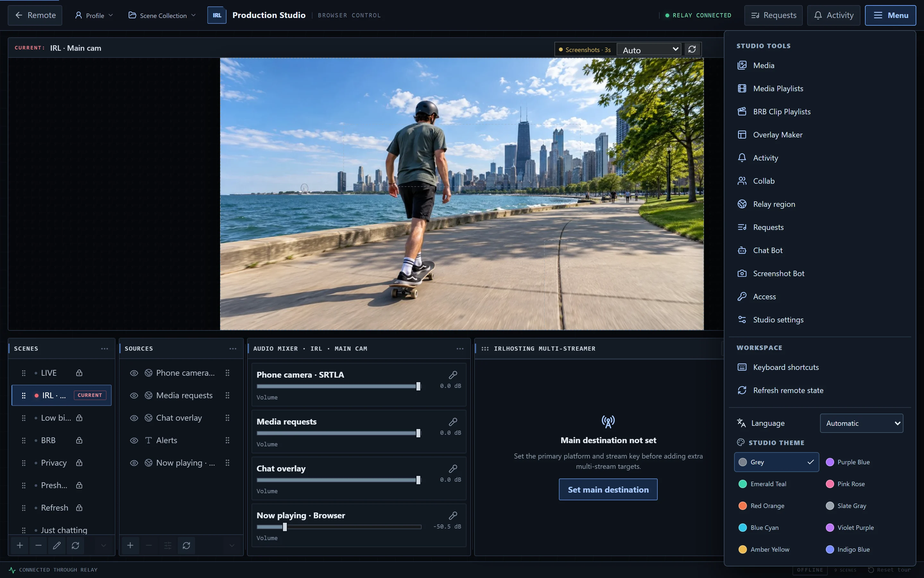The image size is (924, 578).
Task: Toggle the eye icon for Chat overlay source
Action: click(134, 418)
